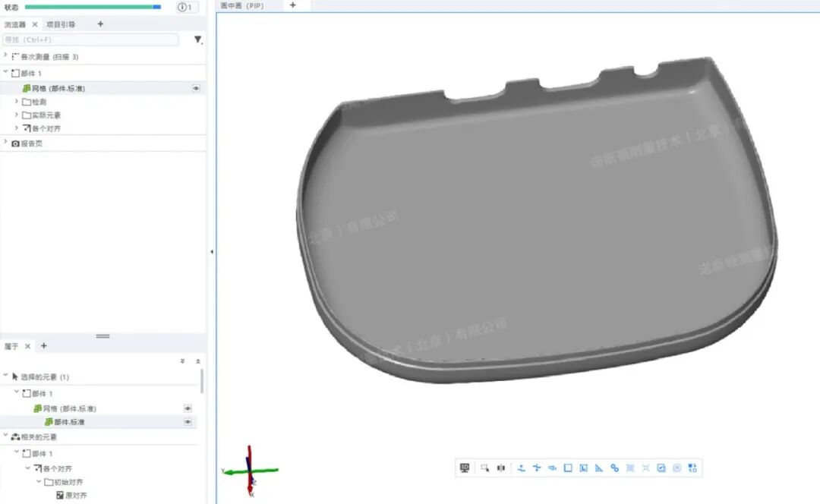820x504 pixels.
Task: Click the blue triangle angle tool icon
Action: pyautogui.click(x=599, y=468)
